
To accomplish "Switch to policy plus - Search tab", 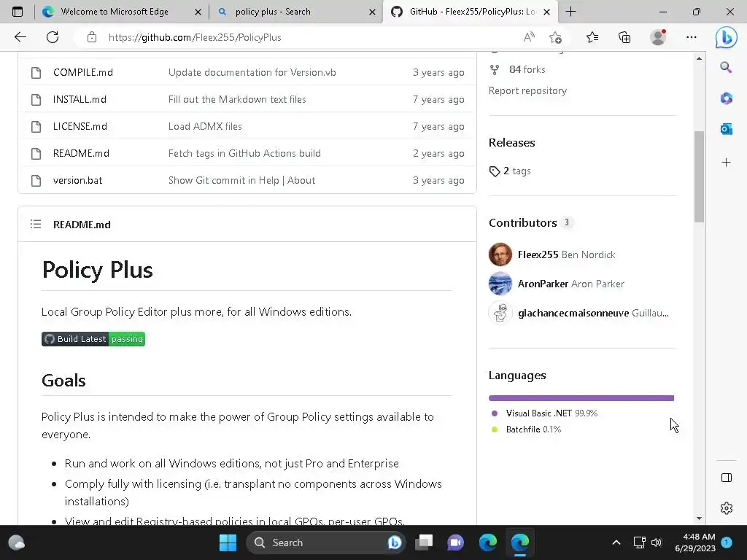I will (295, 12).
